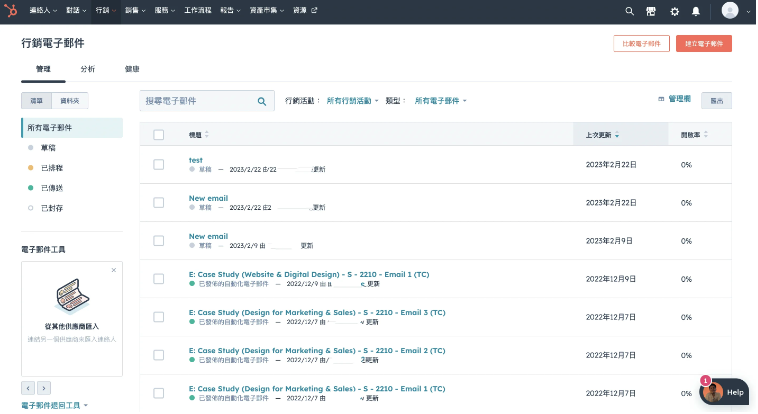
Task: Expand the 所有電子郵件 type dropdown
Action: [x=441, y=101]
